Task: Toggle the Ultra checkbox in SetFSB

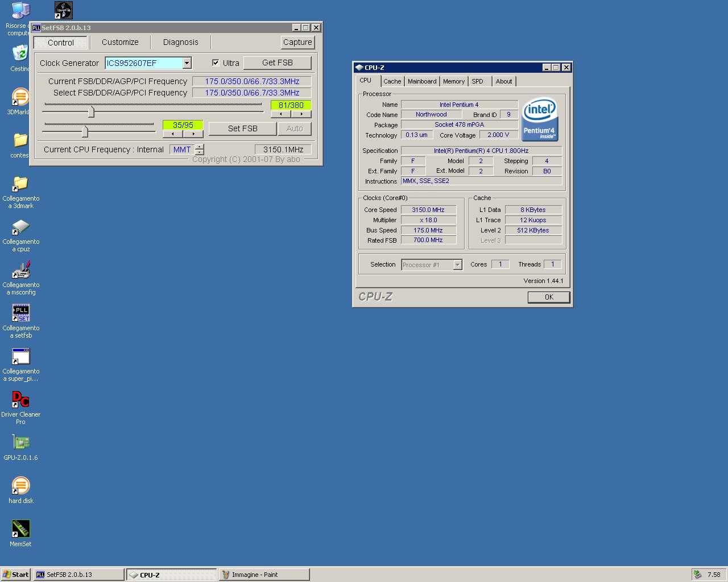Action: (x=216, y=63)
